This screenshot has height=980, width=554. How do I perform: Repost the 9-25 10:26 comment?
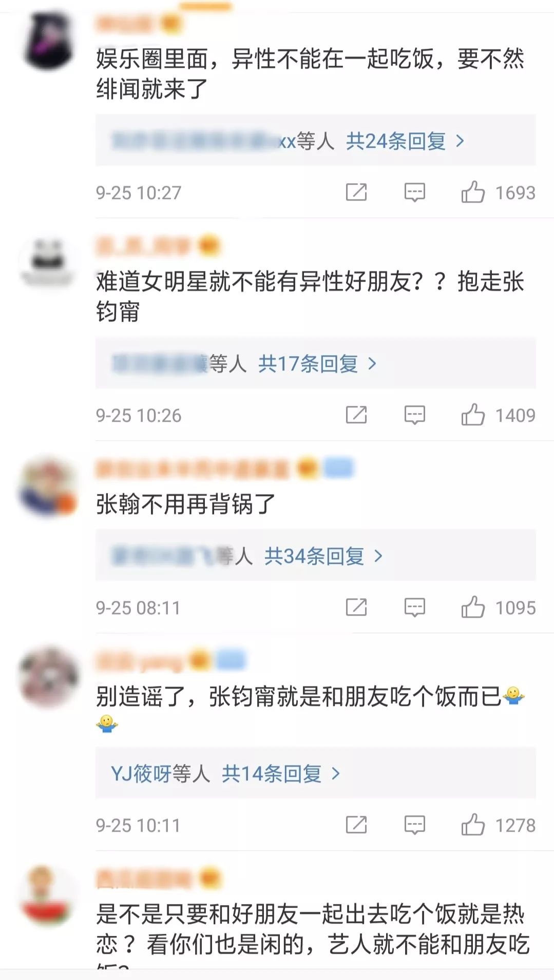coord(356,415)
